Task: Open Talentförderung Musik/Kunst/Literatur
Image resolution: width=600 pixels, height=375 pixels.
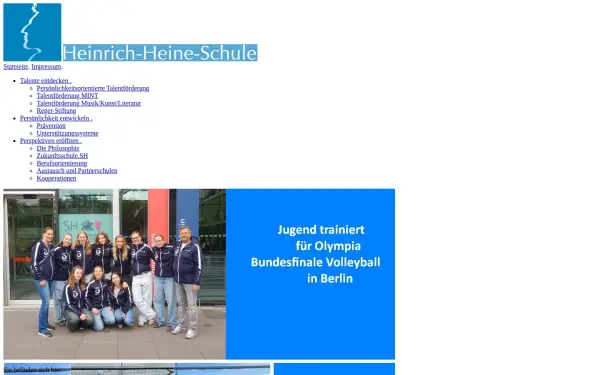Action: [89, 103]
